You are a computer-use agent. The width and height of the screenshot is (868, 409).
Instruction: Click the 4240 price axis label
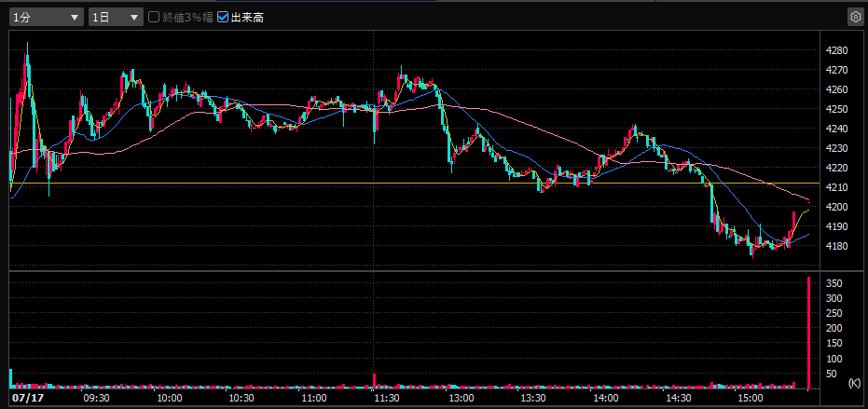click(836, 129)
